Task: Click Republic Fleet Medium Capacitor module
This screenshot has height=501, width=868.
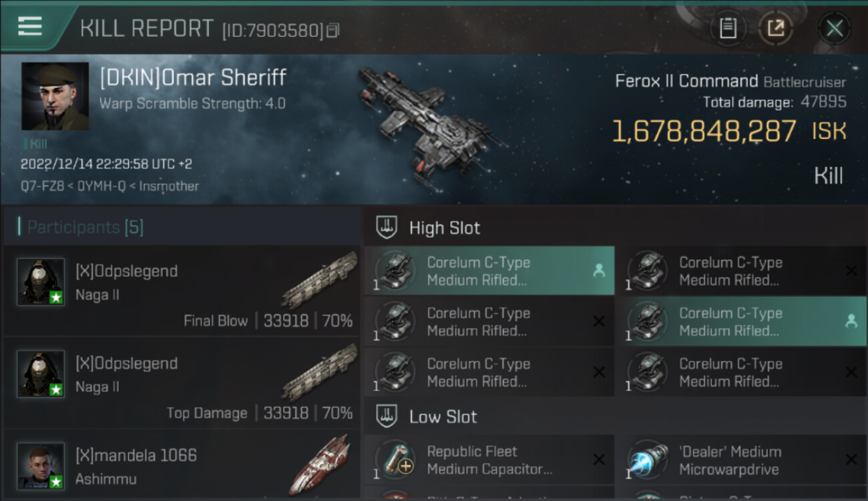Action: 489,460
